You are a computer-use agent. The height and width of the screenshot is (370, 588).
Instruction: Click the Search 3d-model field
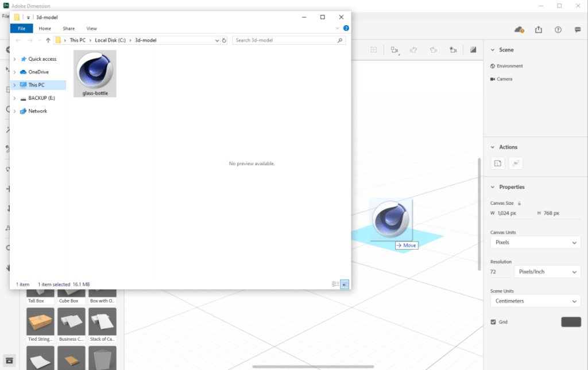coord(284,40)
